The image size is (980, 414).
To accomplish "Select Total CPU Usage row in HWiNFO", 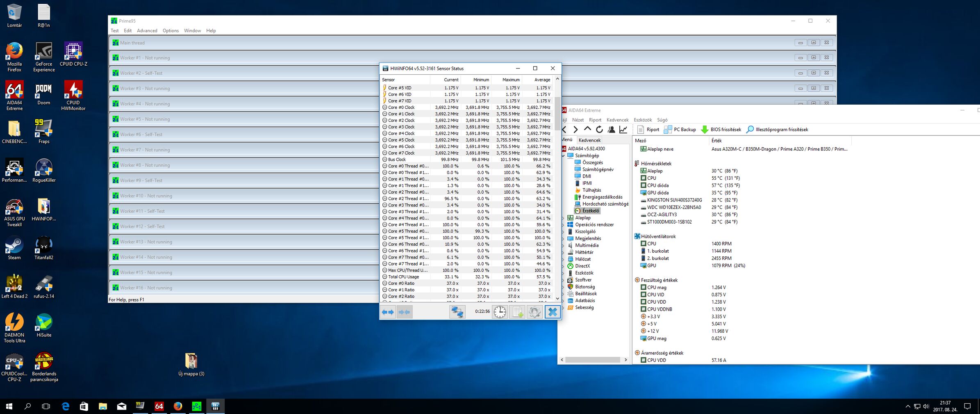I will tap(467, 277).
